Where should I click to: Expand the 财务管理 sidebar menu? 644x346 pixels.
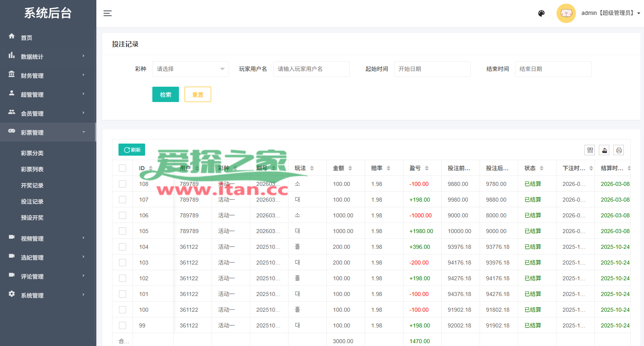[48, 75]
